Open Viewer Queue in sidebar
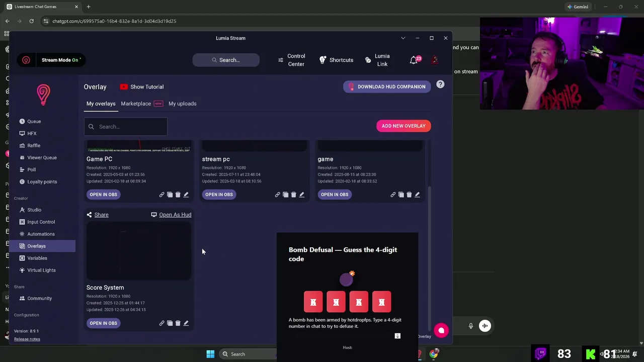Image resolution: width=644 pixels, height=362 pixels. coord(42,157)
